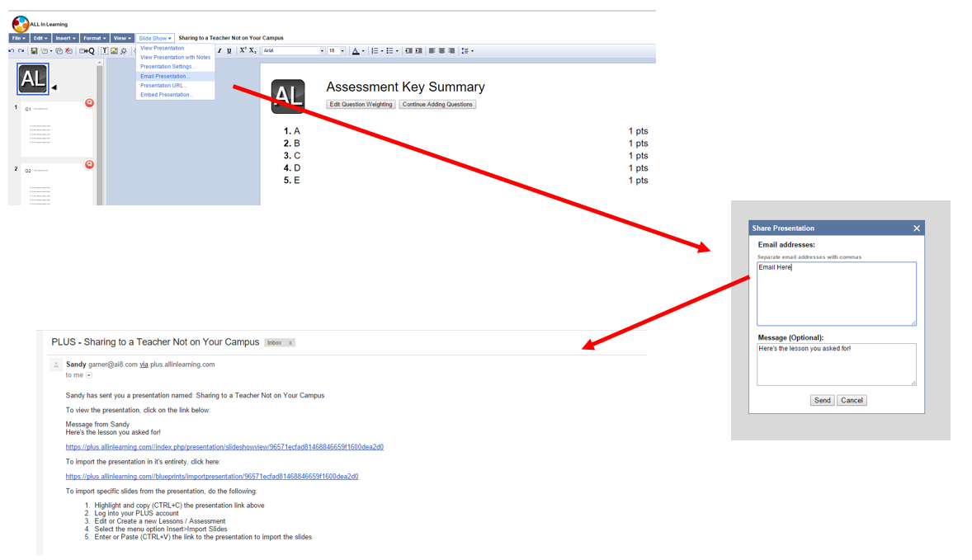972x560 pixels.
Task: Select Email Presentation from Slide Show menu
Action: [x=165, y=76]
